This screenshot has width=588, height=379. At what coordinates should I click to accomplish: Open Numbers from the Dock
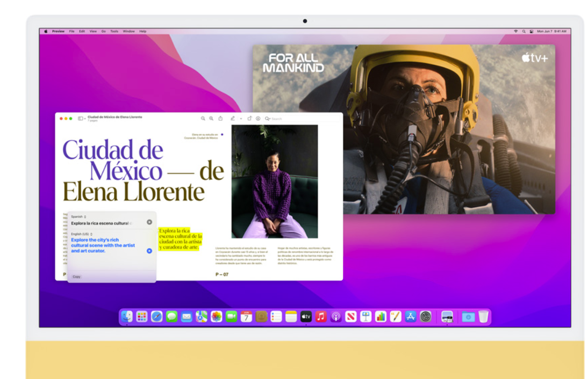381,317
